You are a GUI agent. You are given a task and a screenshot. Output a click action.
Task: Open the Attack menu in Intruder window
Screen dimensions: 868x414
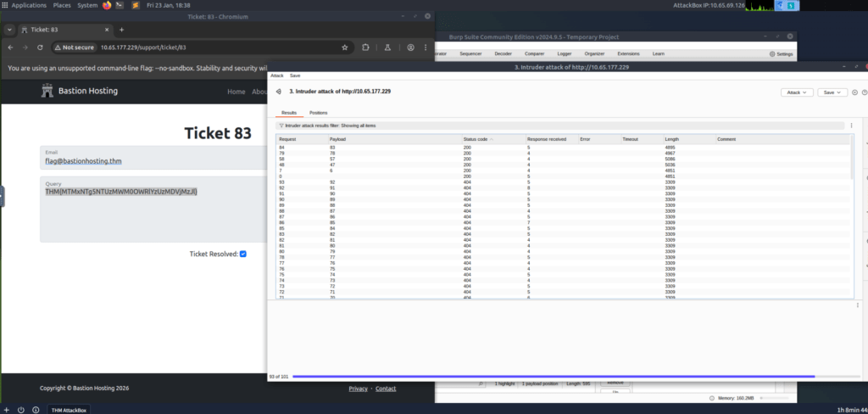[277, 76]
